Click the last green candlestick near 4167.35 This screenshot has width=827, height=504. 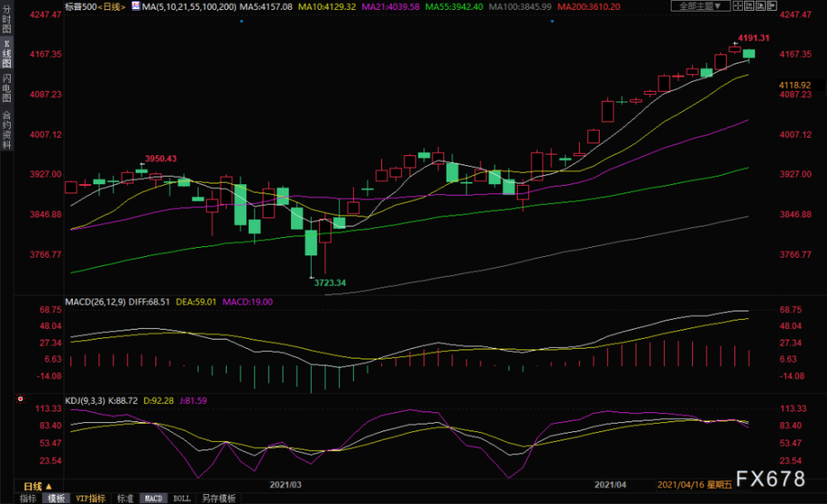[x=749, y=54]
